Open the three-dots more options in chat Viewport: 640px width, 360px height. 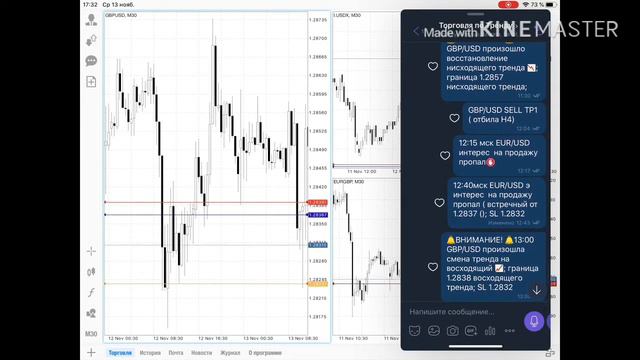point(509,331)
